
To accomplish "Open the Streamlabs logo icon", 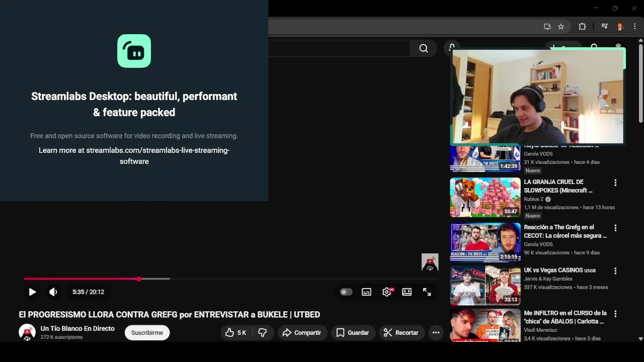I will [x=134, y=51].
